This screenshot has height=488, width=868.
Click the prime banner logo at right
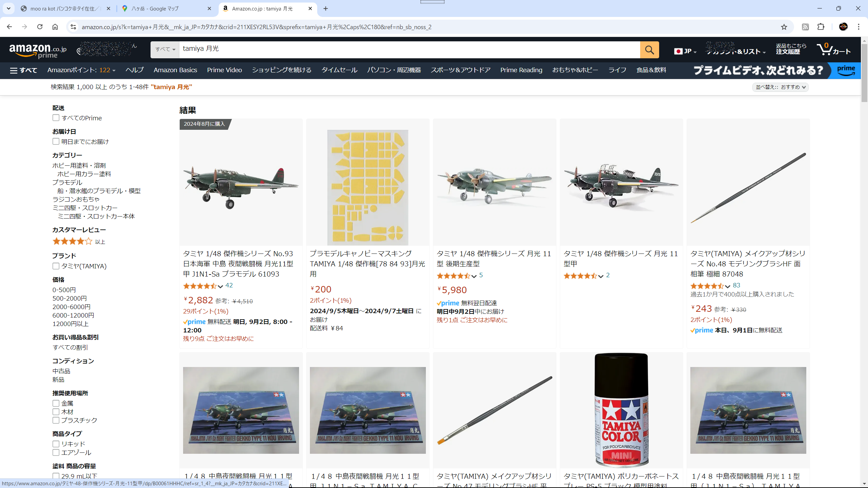tap(846, 70)
